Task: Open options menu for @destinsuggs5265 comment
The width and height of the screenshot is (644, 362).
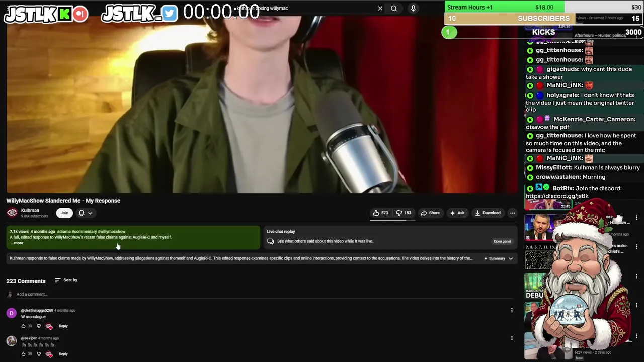Action: (x=512, y=310)
